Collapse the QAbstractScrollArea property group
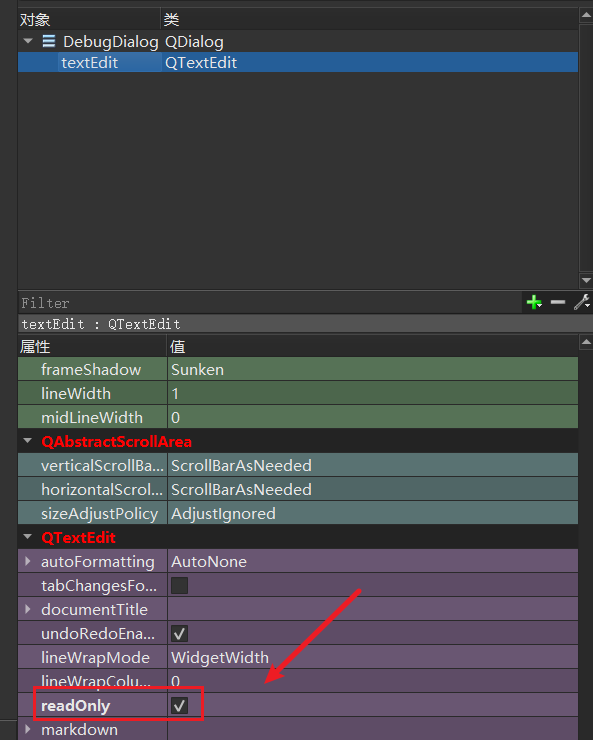 (x=28, y=441)
